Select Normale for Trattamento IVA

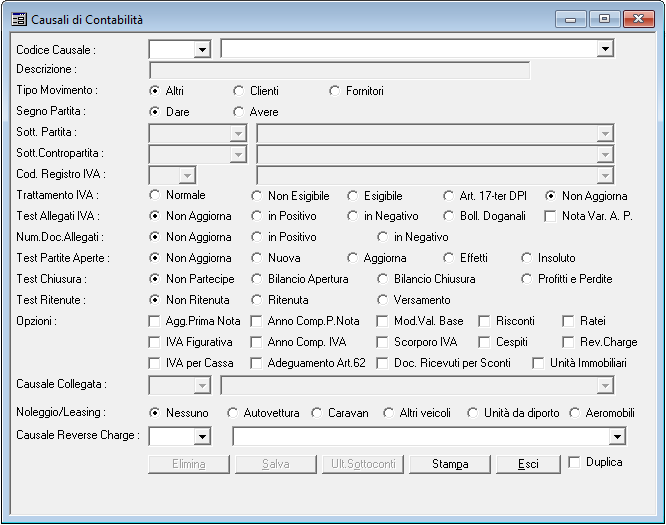155,195
